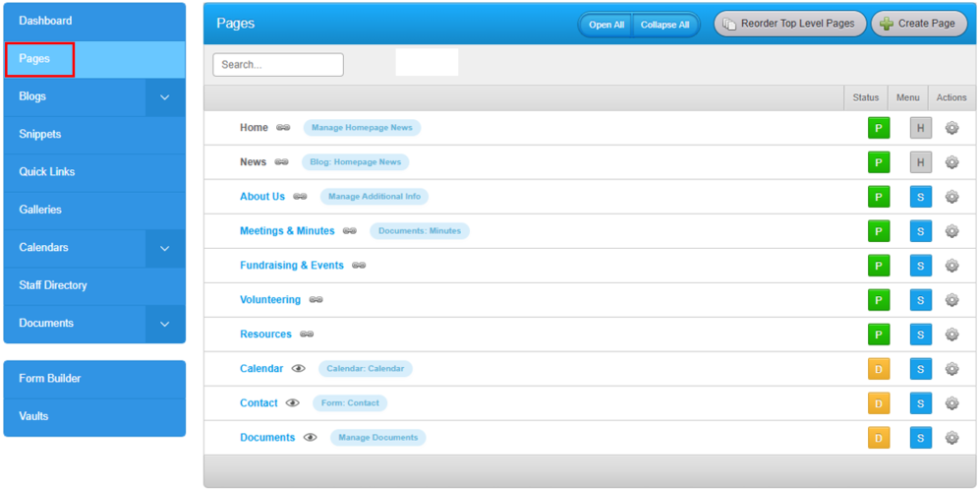Toggle the gray H menu badge for News
Screen dimensions: 980x489
point(921,162)
